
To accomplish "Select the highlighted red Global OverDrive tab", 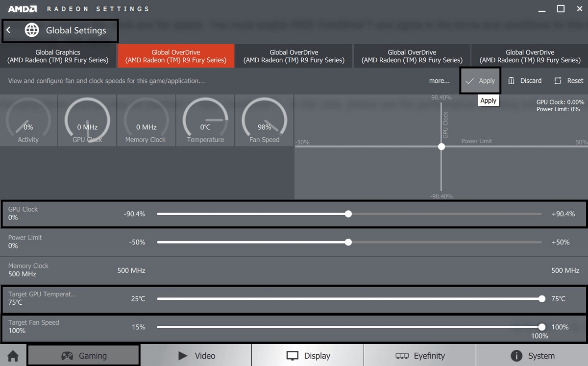I will [x=176, y=56].
